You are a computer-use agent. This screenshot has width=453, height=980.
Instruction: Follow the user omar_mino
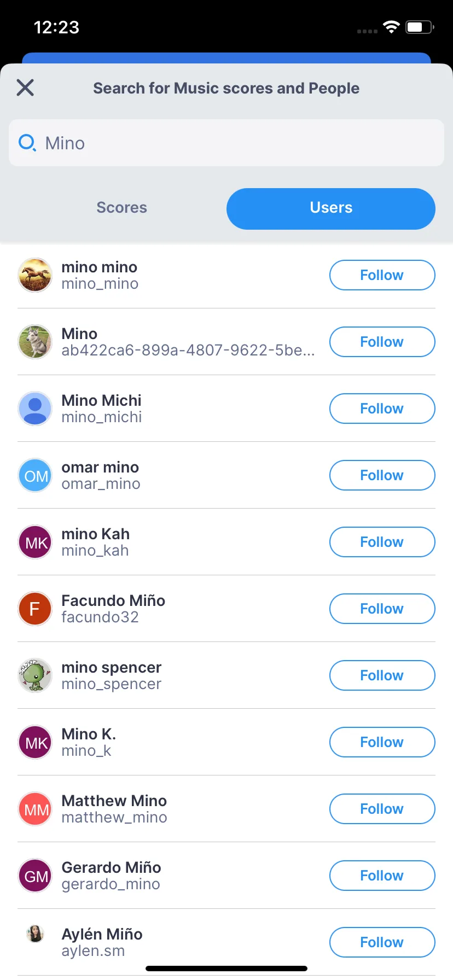(x=382, y=475)
